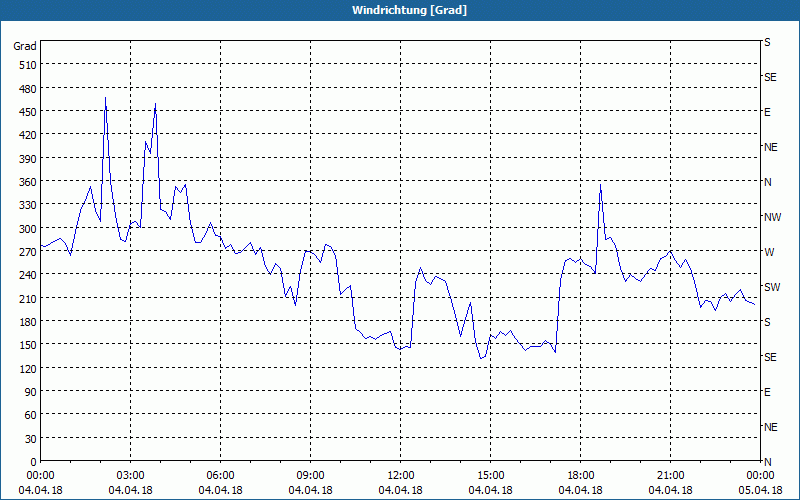Select the 21:00 time label
The width and height of the screenshot is (800, 500).
(670, 476)
